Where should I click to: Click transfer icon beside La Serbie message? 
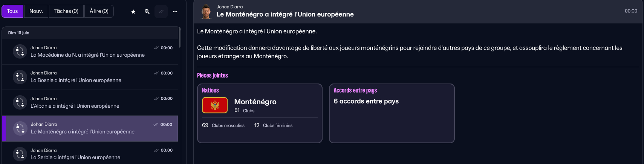point(20,154)
